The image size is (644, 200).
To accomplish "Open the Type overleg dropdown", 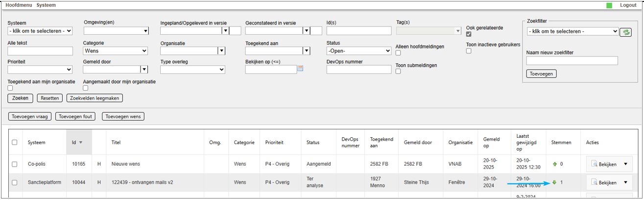I will 192,70.
